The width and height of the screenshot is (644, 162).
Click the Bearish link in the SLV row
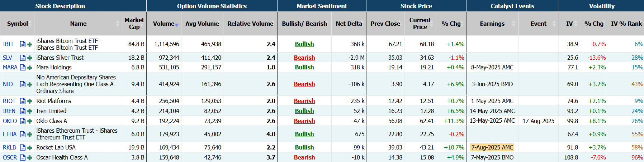point(304,58)
